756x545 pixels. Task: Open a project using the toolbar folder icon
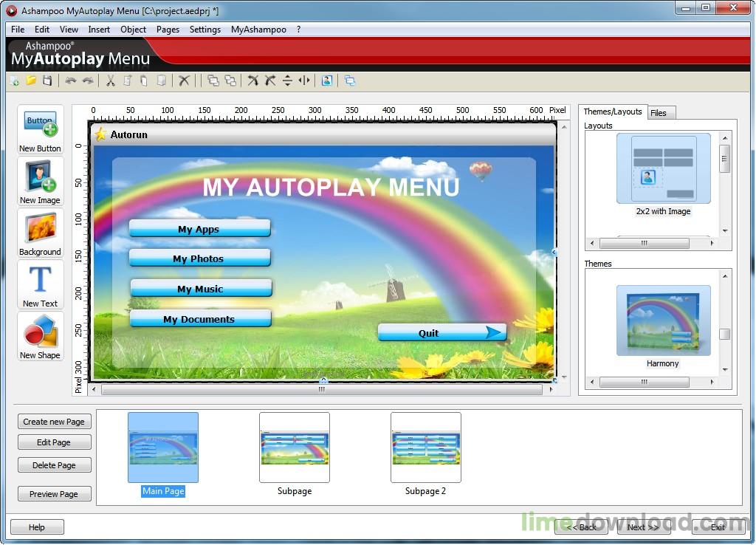point(30,80)
